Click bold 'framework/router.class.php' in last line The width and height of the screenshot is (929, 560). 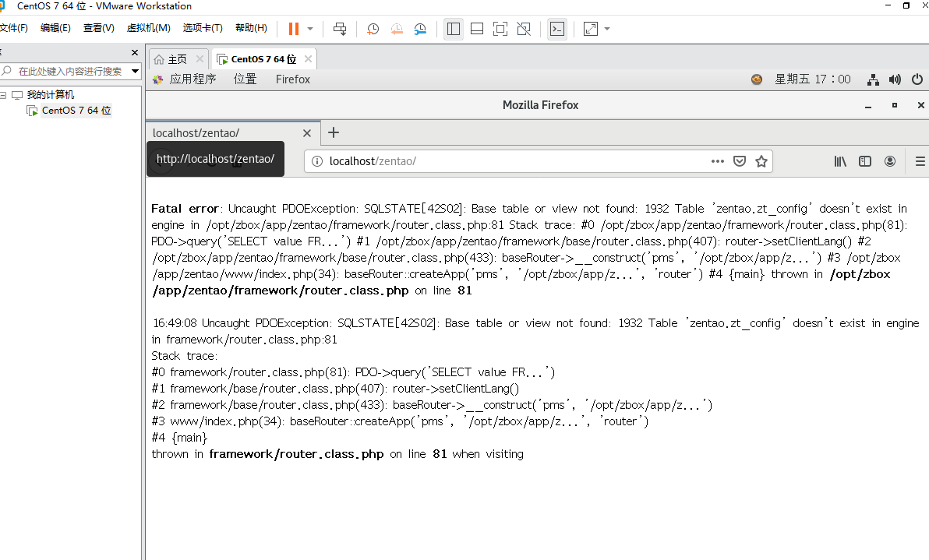click(x=296, y=454)
